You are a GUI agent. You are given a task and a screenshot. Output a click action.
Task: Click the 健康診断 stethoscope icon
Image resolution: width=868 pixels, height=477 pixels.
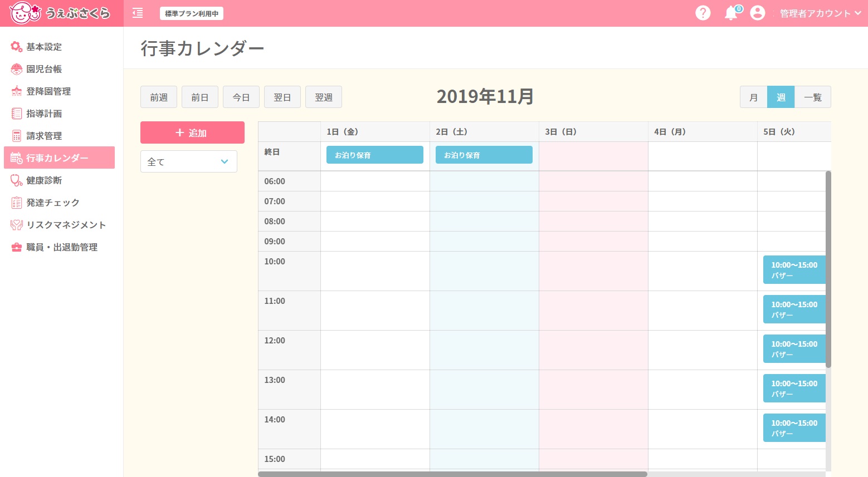coord(17,180)
